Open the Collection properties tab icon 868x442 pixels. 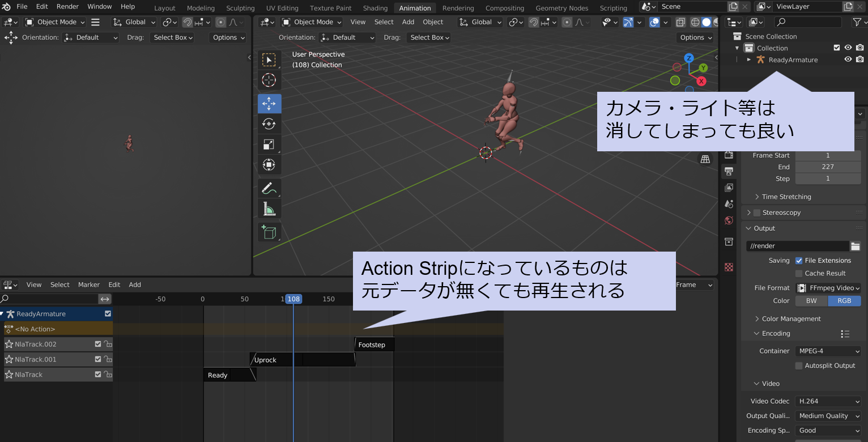[x=729, y=242]
